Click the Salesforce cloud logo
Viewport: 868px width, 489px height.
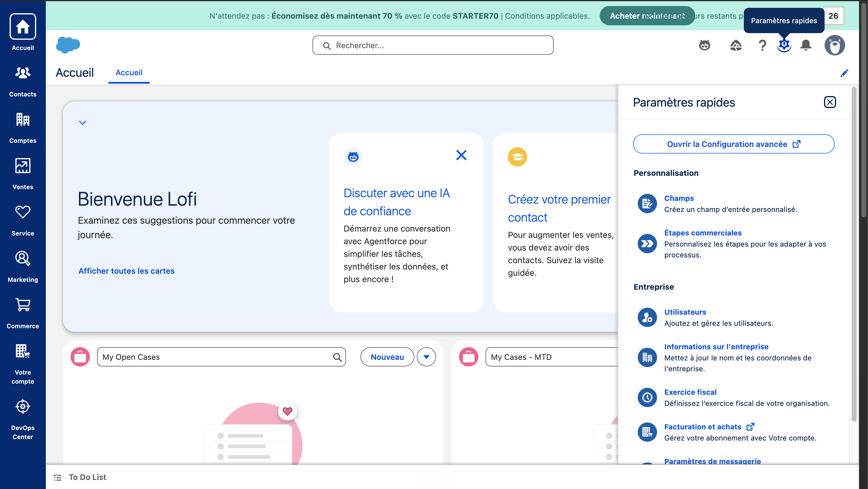tap(68, 45)
